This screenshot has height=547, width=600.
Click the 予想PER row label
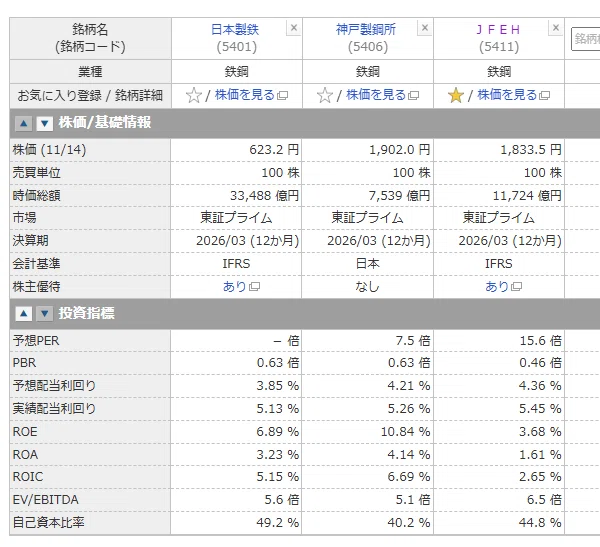coord(36,340)
